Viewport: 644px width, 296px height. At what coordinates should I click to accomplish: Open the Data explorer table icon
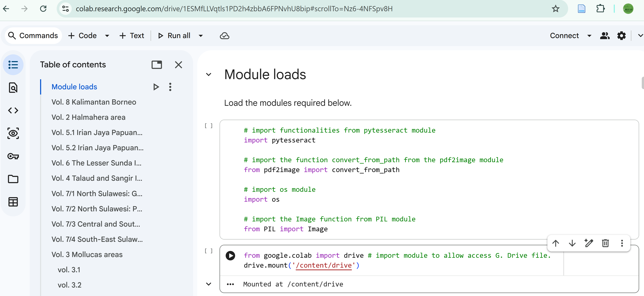coord(13,202)
